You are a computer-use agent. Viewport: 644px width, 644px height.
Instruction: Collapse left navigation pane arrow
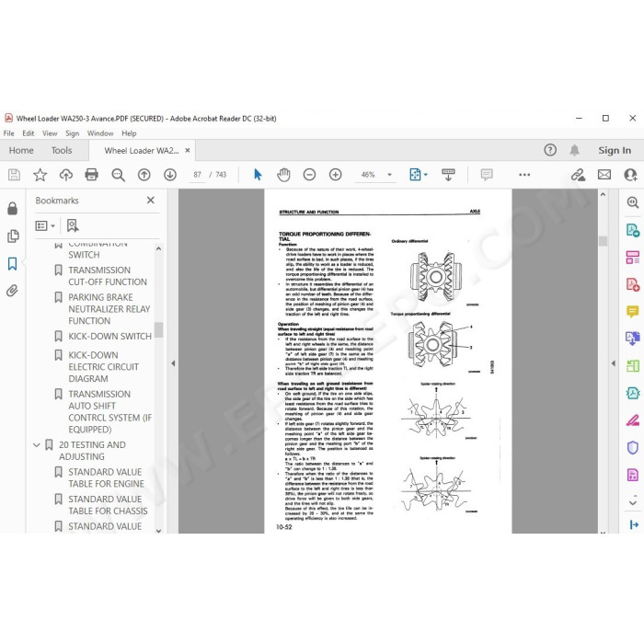pyautogui.click(x=173, y=363)
